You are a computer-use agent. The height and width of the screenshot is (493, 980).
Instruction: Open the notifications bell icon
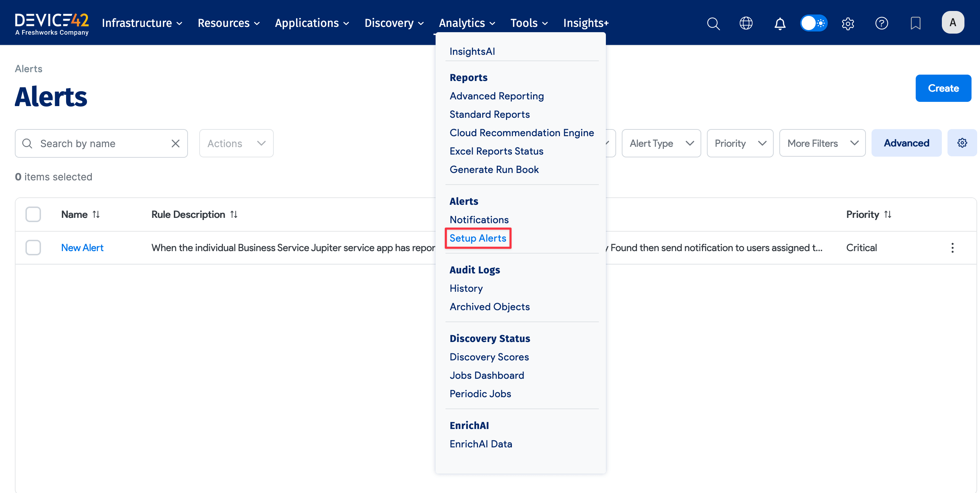[x=779, y=23]
